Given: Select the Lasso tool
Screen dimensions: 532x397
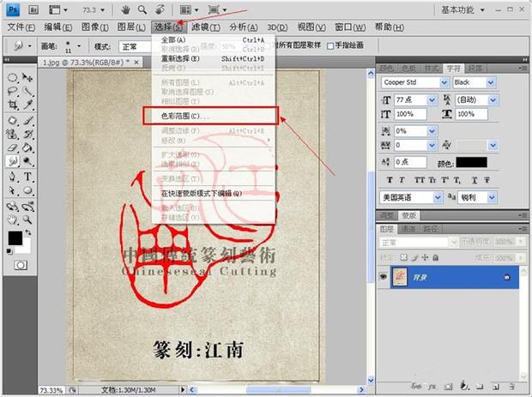Looking at the screenshot, I should pos(13,91).
